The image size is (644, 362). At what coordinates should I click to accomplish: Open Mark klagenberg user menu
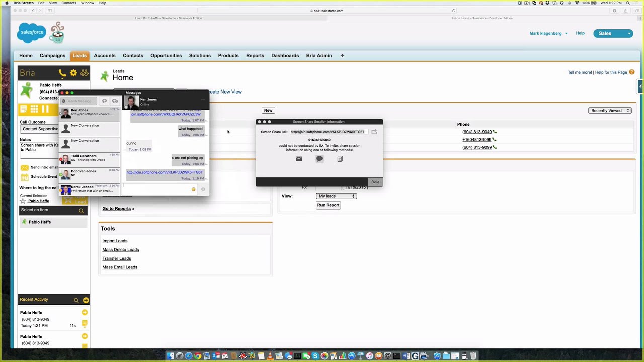(x=548, y=33)
